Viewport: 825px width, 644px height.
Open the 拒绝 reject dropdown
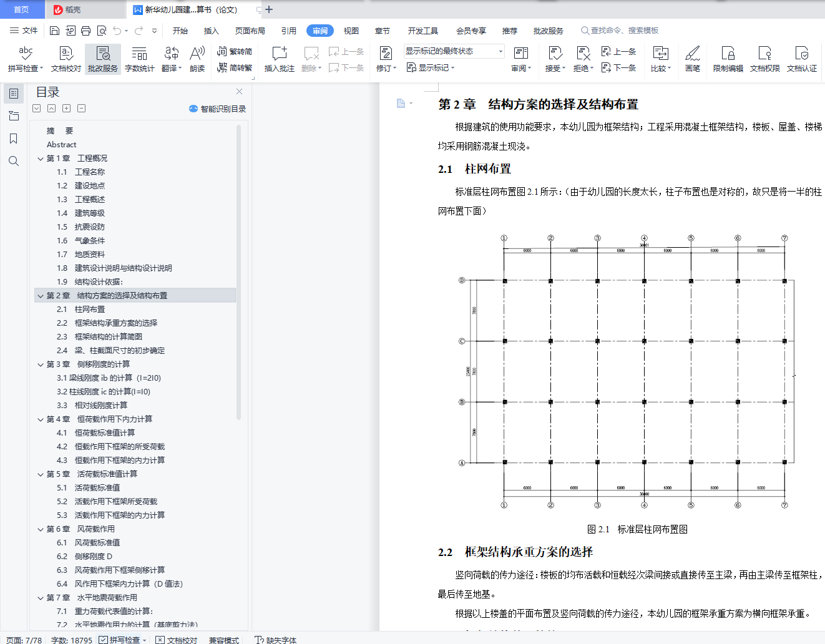click(x=583, y=59)
